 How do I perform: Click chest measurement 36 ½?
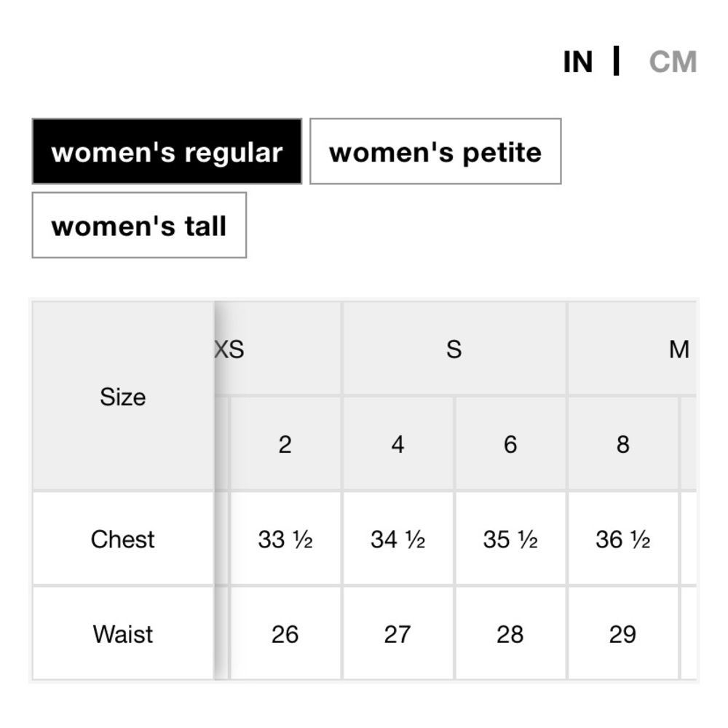tap(622, 539)
